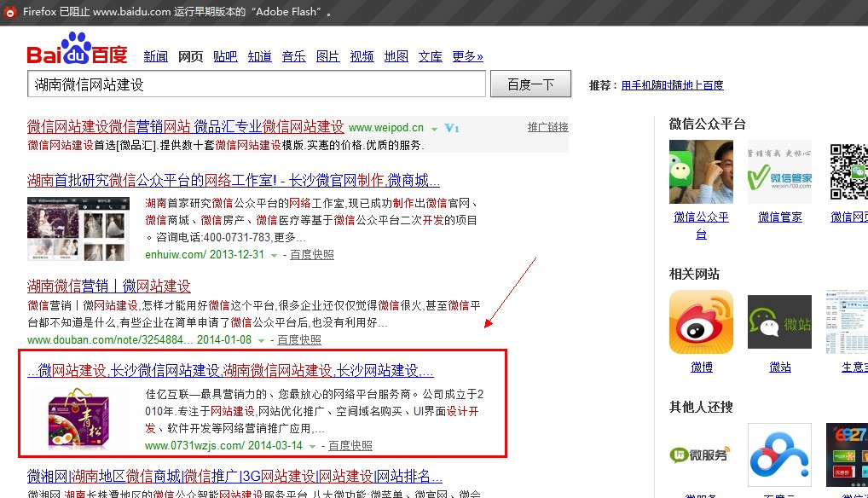Click the 微站 dark chat icon
Viewport: 868px width, 498px height.
coord(779,322)
